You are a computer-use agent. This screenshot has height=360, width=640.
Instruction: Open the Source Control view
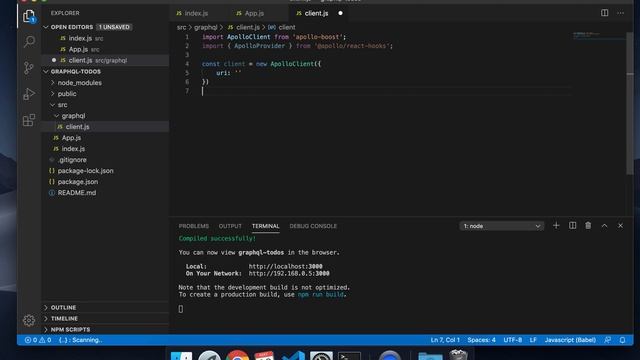click(x=29, y=68)
